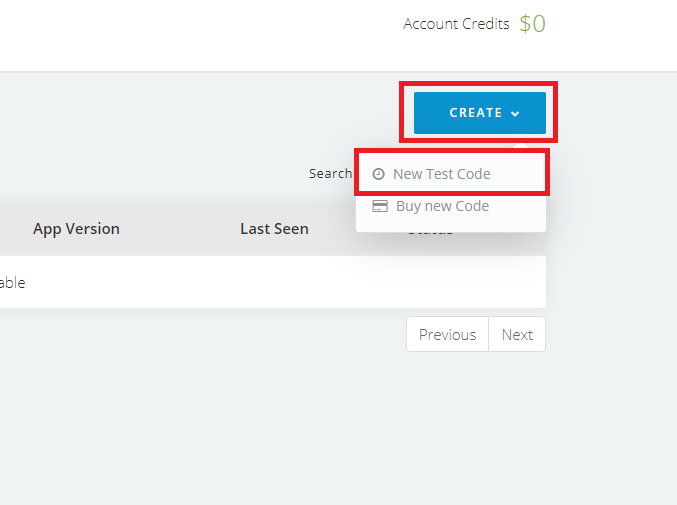Screen dimensions: 677x505
Task: Expand the chevron arrow on CREATE
Action: pos(515,114)
